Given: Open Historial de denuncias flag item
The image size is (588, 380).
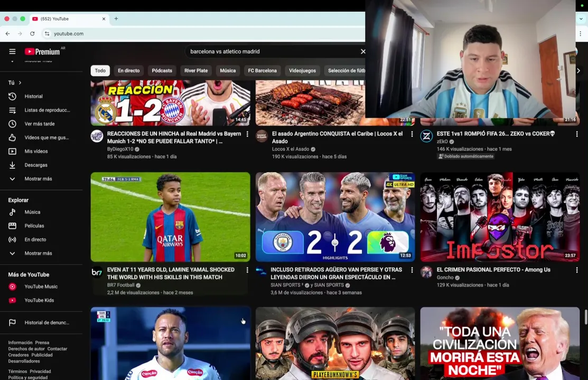Looking at the screenshot, I should click(41, 322).
